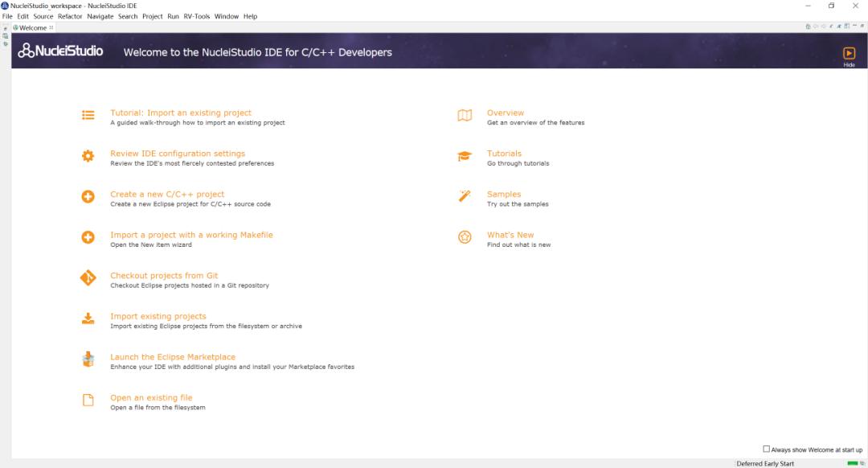Open the Overview link

click(506, 113)
